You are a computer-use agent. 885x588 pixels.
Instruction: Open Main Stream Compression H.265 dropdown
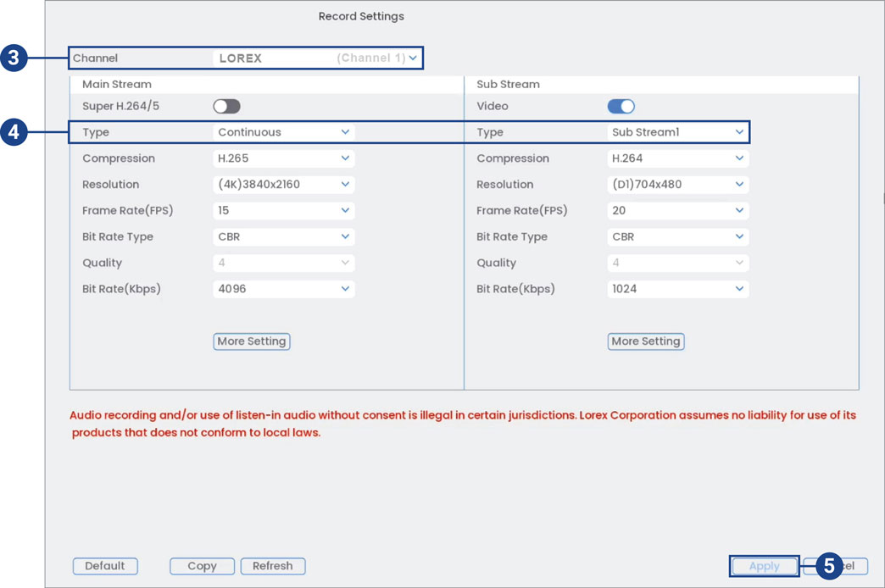(283, 158)
